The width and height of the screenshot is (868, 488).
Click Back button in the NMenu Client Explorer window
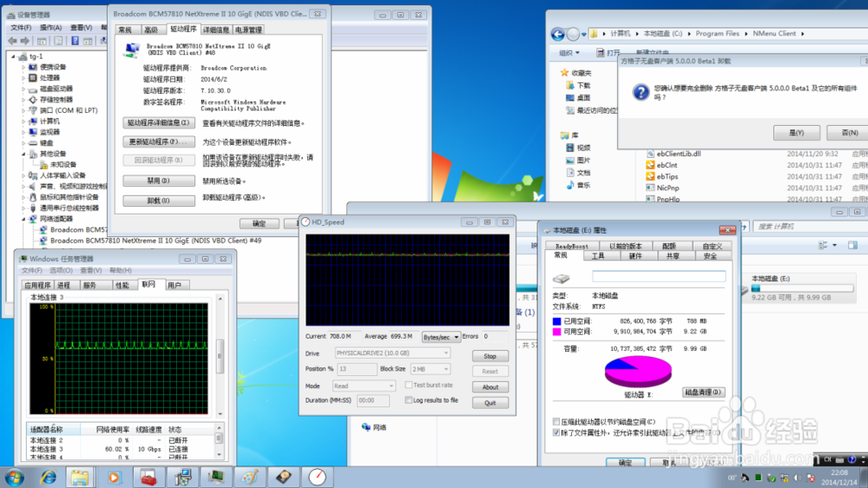(557, 35)
